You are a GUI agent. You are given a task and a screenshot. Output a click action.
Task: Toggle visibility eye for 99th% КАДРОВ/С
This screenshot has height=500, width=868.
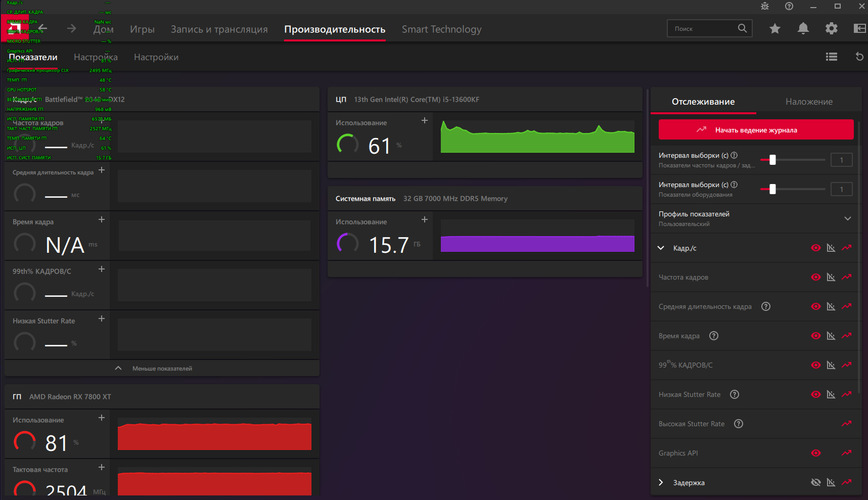click(x=816, y=365)
